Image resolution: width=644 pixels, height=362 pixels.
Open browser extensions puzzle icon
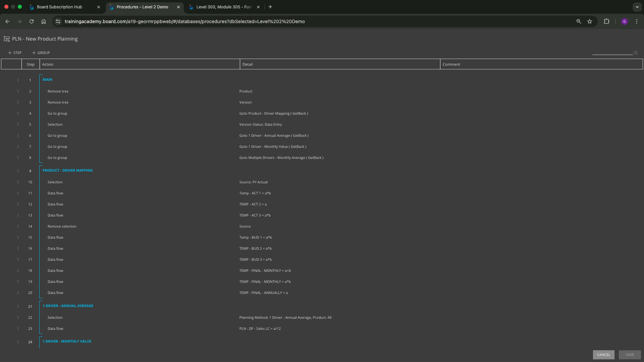tap(606, 21)
